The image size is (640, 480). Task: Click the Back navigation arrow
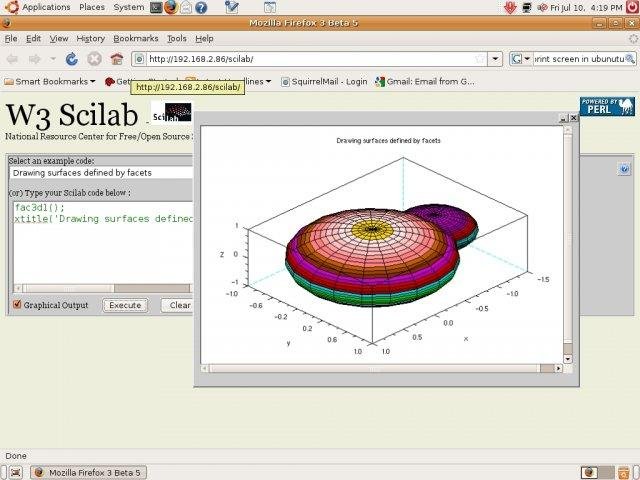click(x=13, y=59)
